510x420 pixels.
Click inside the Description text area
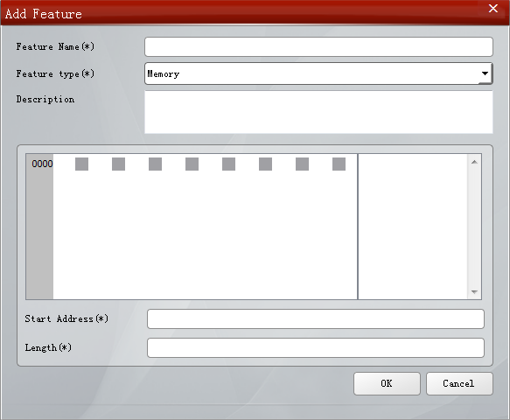coord(318,112)
